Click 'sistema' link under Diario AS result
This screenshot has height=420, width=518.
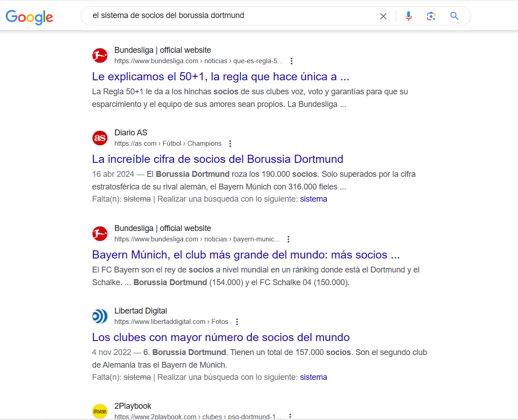click(x=313, y=199)
